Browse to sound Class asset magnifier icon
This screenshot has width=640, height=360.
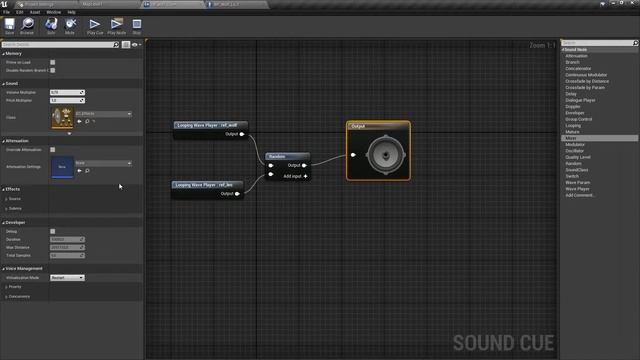click(x=87, y=121)
